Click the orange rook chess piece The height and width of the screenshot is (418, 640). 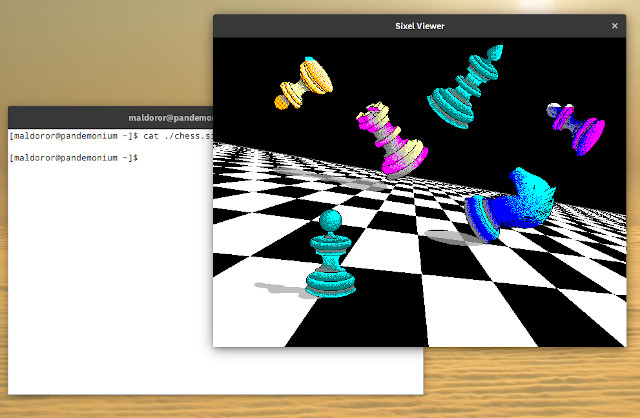pos(303,83)
